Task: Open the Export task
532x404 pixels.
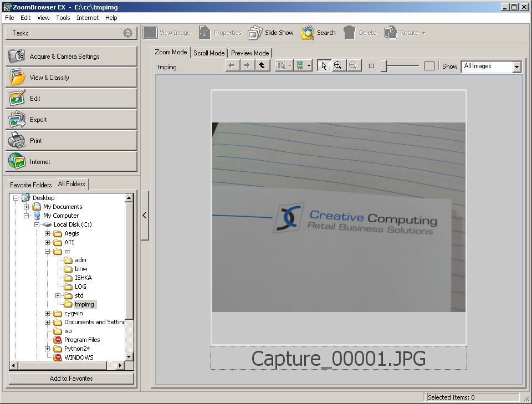Action: click(x=71, y=119)
